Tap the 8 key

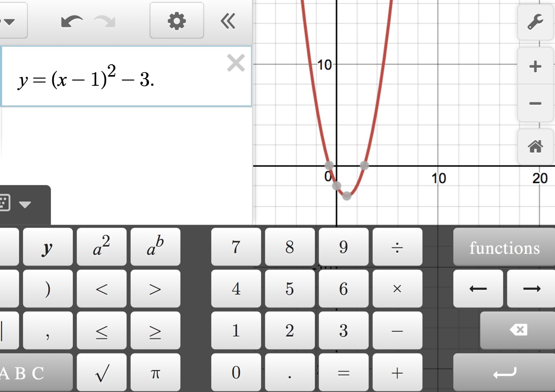pyautogui.click(x=290, y=247)
